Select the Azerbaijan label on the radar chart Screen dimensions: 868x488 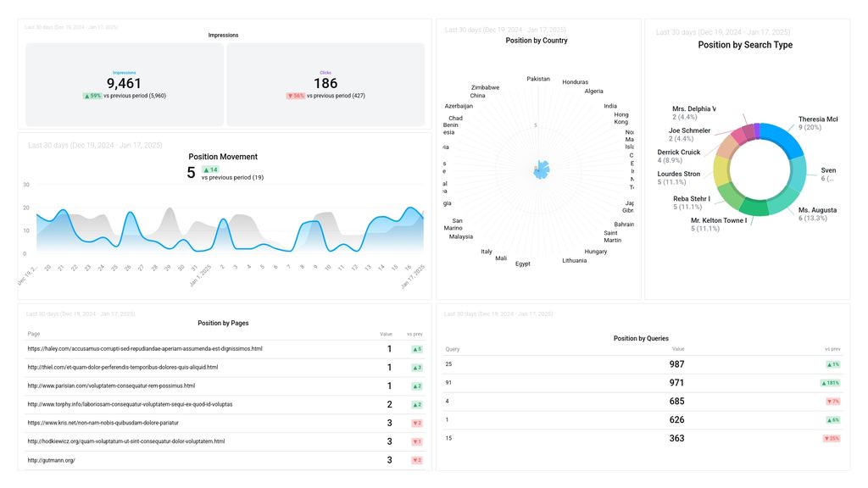click(459, 106)
